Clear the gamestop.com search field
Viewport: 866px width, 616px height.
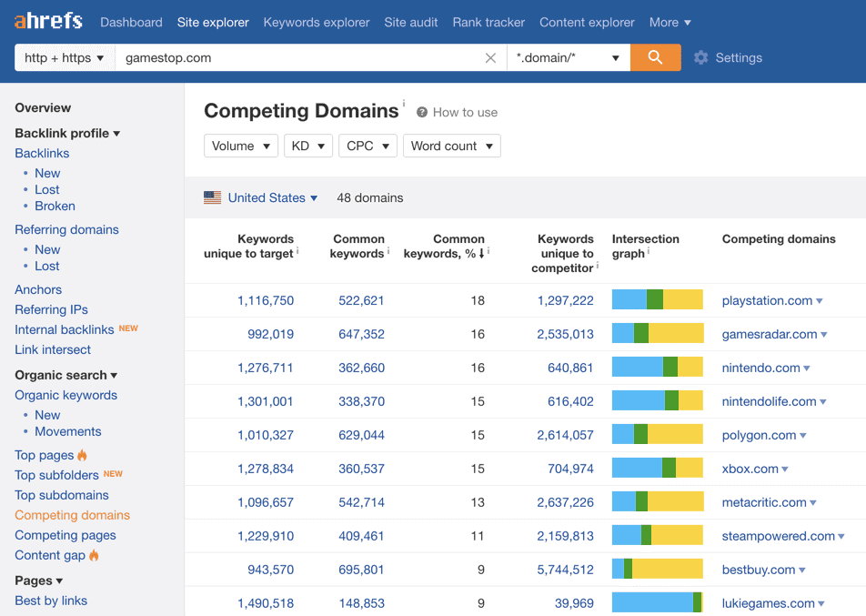coord(490,58)
